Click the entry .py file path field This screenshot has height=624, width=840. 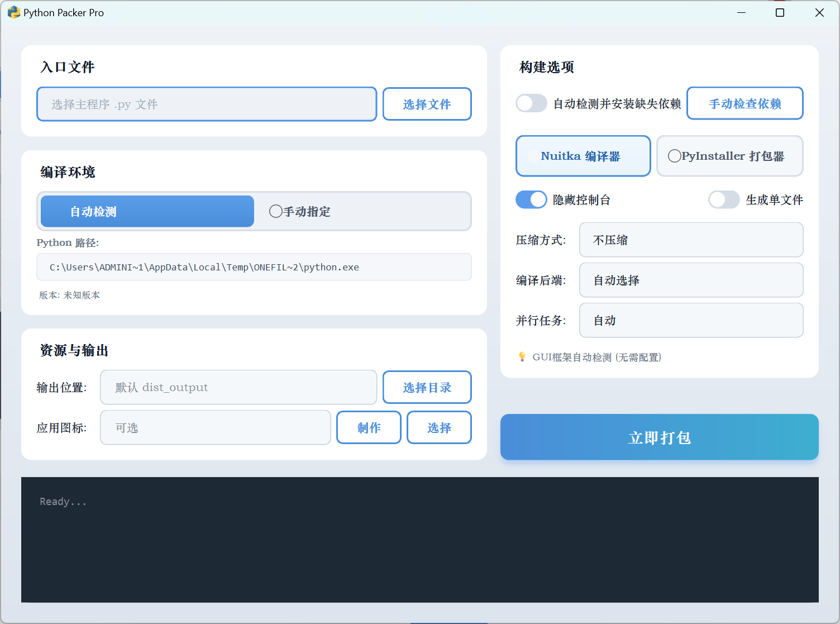(207, 104)
